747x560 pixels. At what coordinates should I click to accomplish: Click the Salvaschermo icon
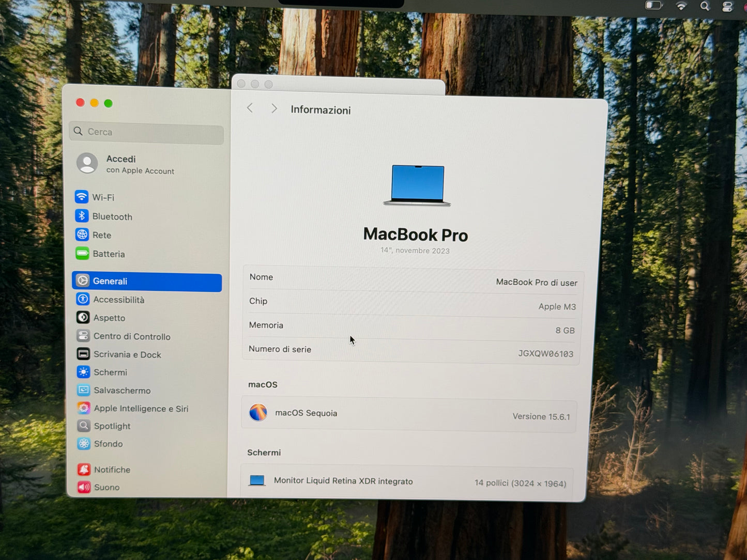click(x=84, y=390)
